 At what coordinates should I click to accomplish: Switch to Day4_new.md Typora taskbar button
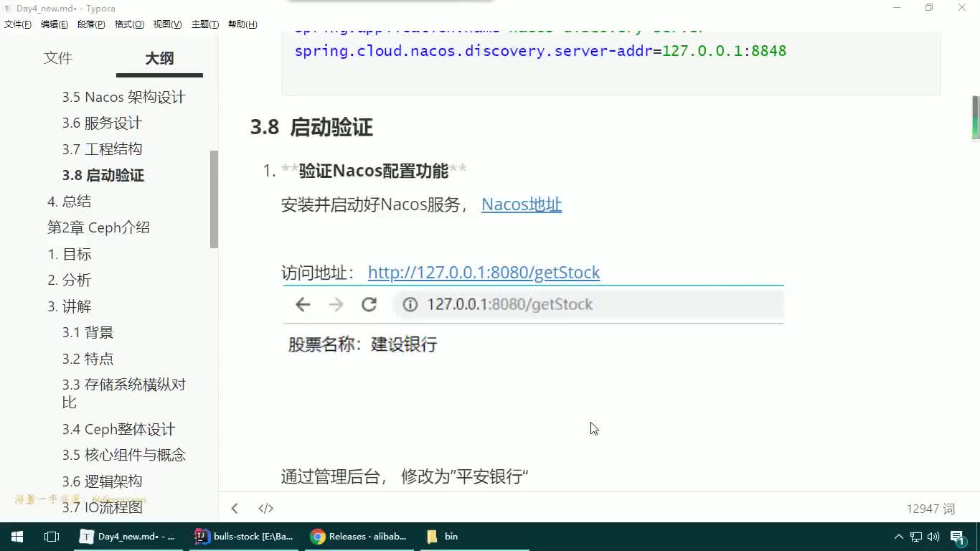[130, 537]
